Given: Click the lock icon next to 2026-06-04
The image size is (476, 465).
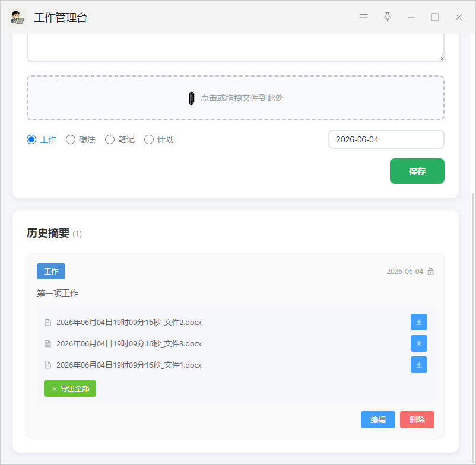Looking at the screenshot, I should pyautogui.click(x=430, y=271).
